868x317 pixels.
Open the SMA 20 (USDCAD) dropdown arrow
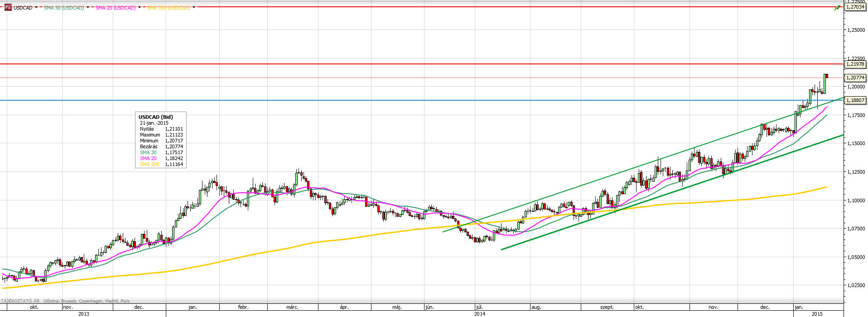(140, 8)
